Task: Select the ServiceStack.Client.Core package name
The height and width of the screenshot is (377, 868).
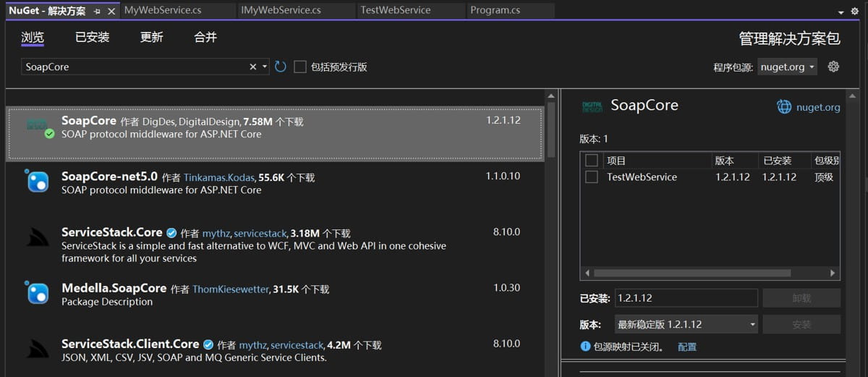Action: pos(130,344)
